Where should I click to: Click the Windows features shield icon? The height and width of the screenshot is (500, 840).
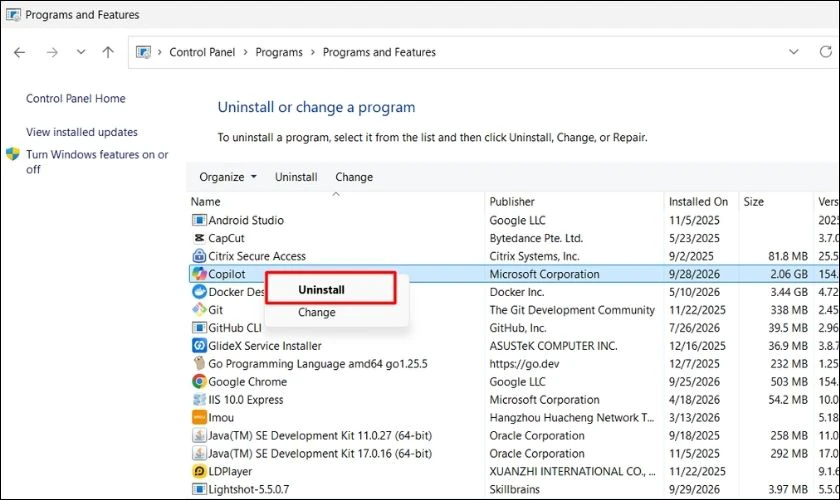pos(13,155)
